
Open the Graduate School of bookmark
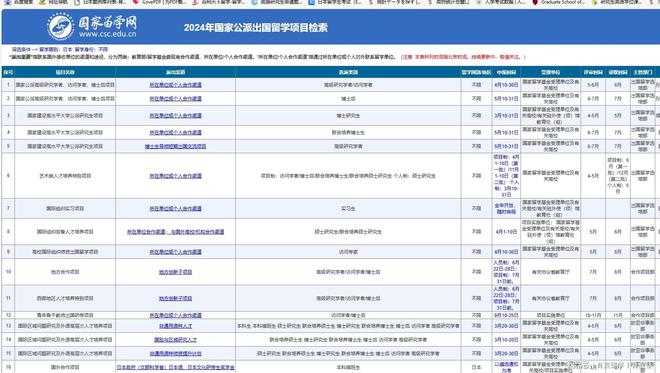(559, 3)
